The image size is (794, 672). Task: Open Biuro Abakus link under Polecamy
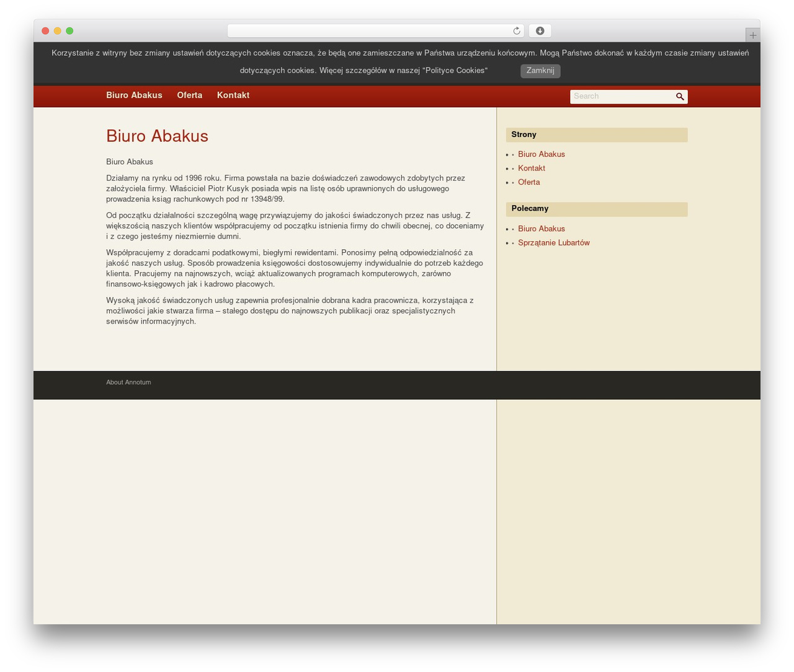(542, 229)
